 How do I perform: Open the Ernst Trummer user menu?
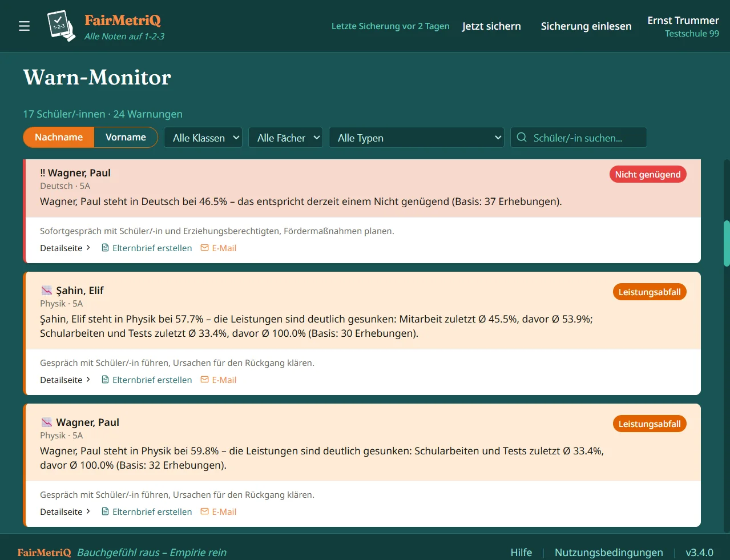(x=683, y=26)
